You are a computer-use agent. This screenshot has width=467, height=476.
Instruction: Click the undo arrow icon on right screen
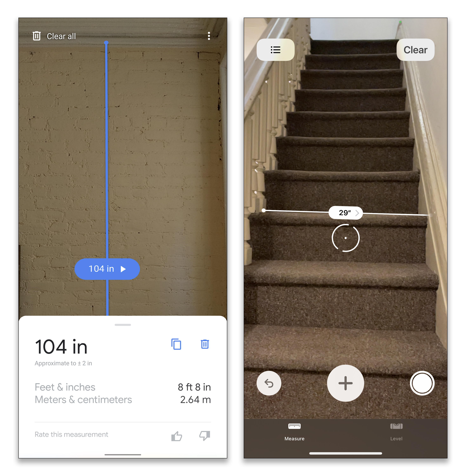(x=269, y=383)
